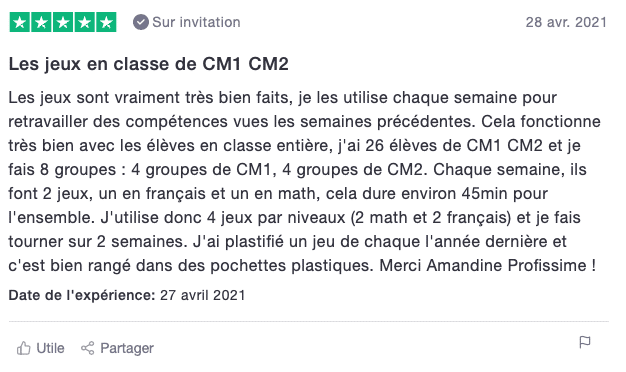
Task: Mark the review as Utile
Action: pyautogui.click(x=40, y=348)
